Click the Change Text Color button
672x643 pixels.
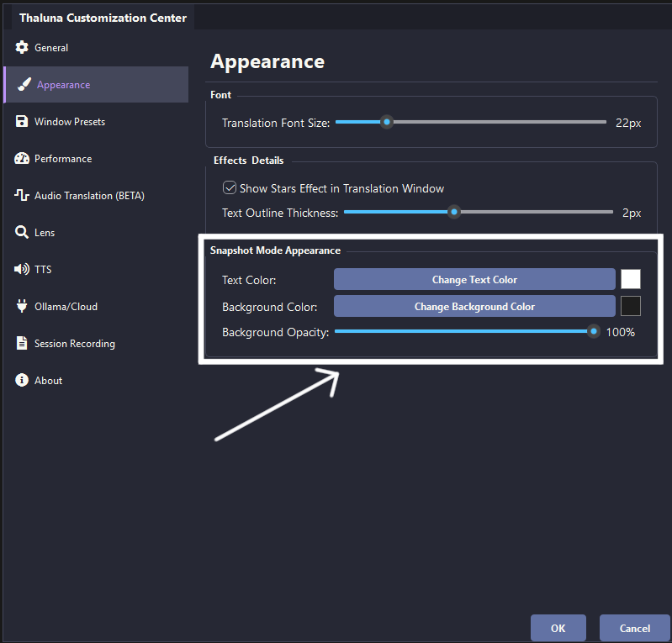(x=474, y=279)
